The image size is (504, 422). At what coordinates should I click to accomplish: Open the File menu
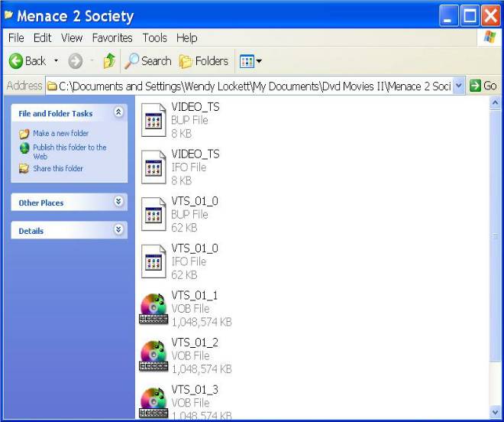point(16,38)
